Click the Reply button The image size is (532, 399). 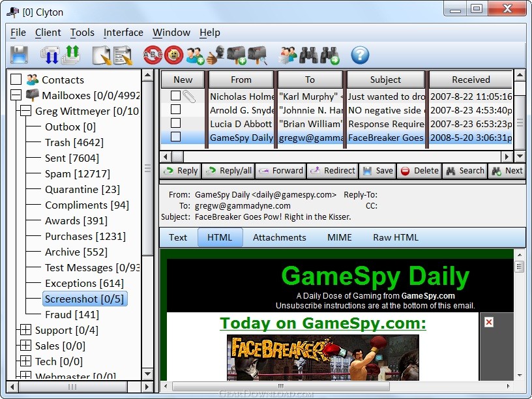(x=181, y=171)
